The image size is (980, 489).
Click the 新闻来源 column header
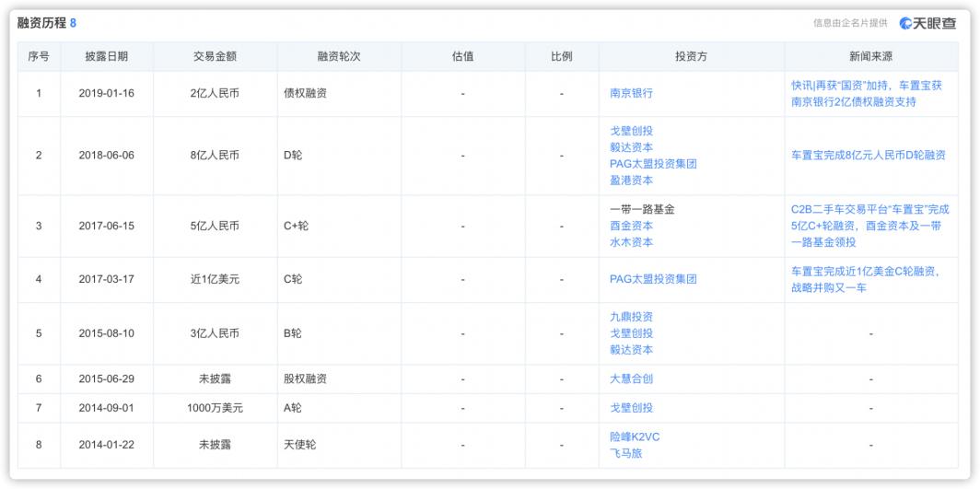click(x=870, y=56)
